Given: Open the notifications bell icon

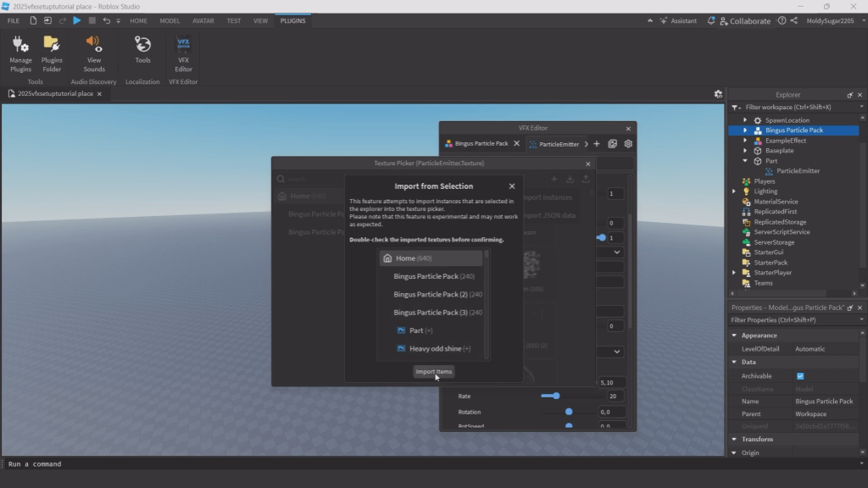Looking at the screenshot, I should click(711, 20).
